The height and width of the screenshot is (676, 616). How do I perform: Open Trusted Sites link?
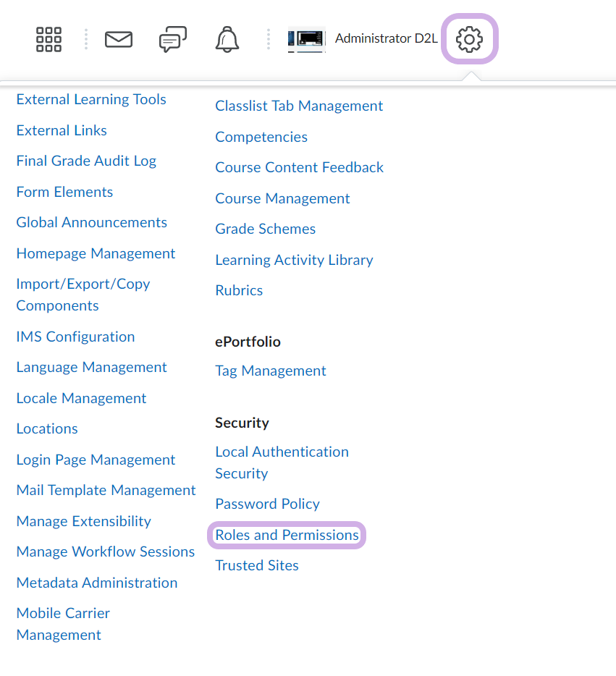[257, 565]
